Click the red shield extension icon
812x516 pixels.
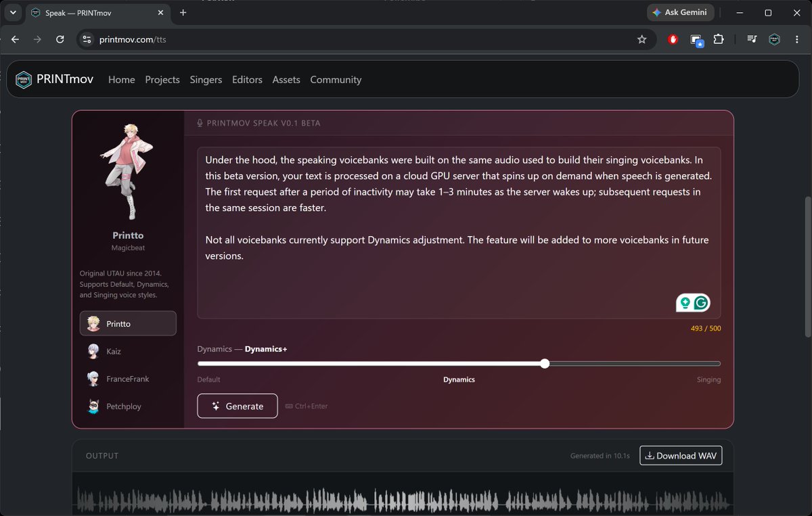click(673, 39)
